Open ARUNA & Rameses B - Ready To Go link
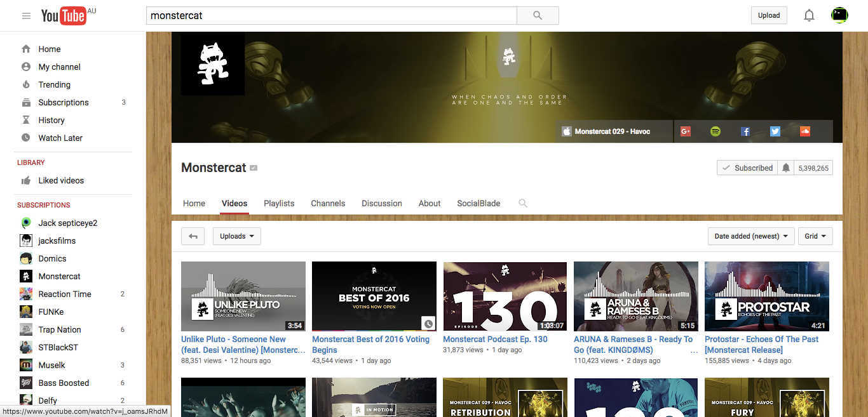868x417 pixels. pyautogui.click(x=633, y=345)
